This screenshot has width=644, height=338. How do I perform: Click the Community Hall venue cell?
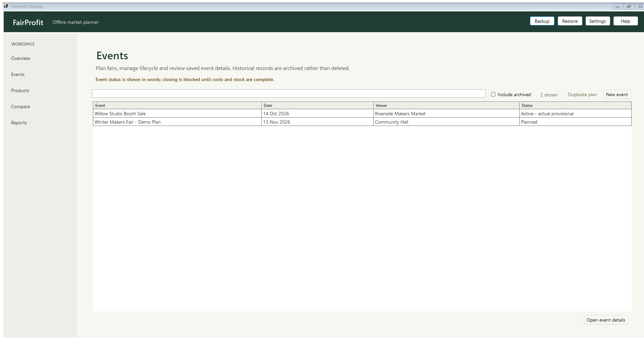coord(446,122)
